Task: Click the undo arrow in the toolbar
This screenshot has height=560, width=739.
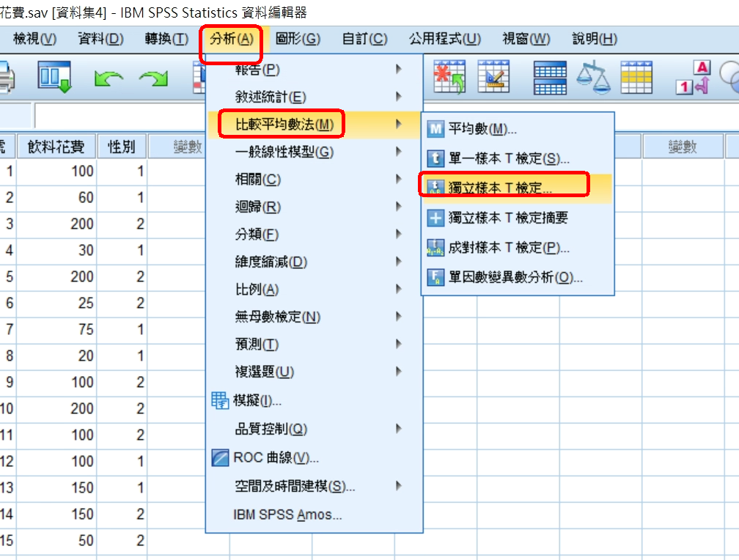Action: (x=108, y=78)
